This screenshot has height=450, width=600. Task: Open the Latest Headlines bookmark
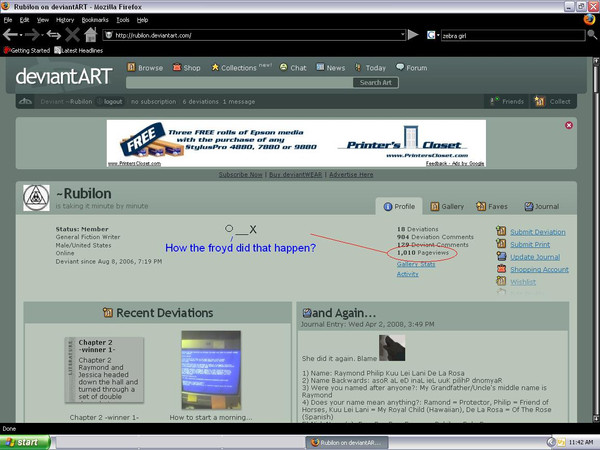click(78, 50)
